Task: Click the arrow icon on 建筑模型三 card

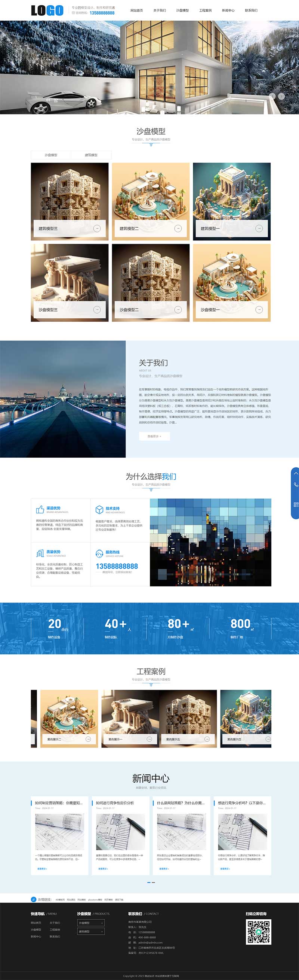Action: 97,228
